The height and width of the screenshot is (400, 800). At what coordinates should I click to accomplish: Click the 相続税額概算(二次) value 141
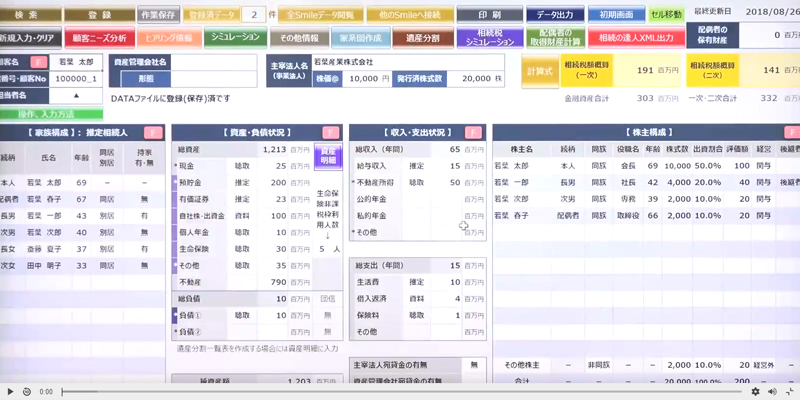[771, 71]
